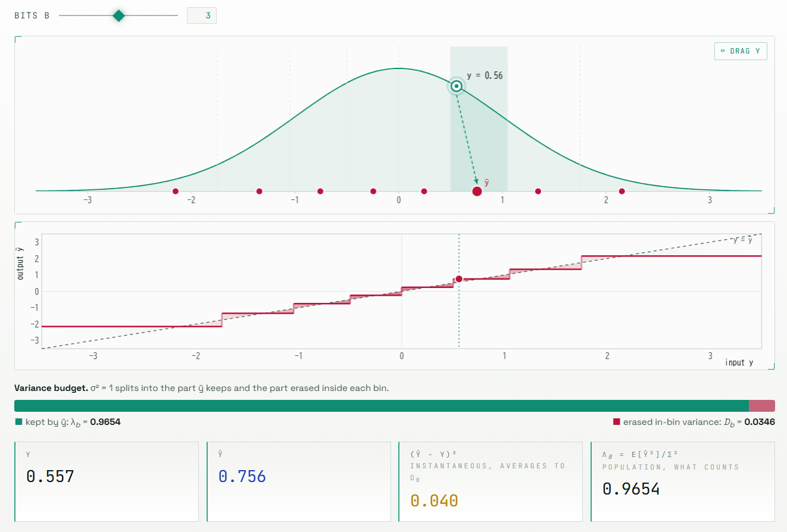Click the red legend square for erased in-bin variance

pos(617,422)
